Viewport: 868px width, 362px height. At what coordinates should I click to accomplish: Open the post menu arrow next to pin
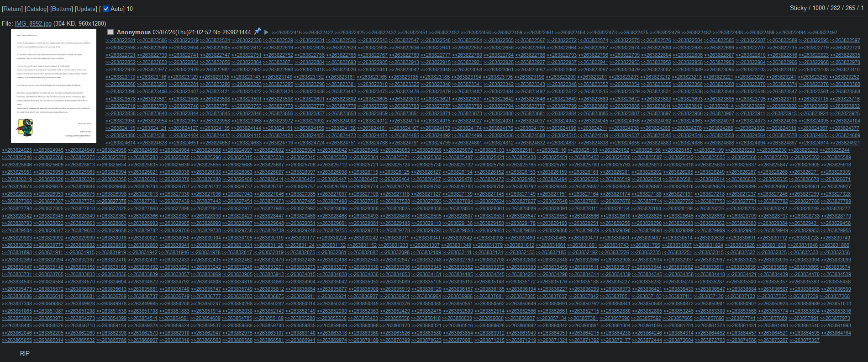click(x=266, y=32)
